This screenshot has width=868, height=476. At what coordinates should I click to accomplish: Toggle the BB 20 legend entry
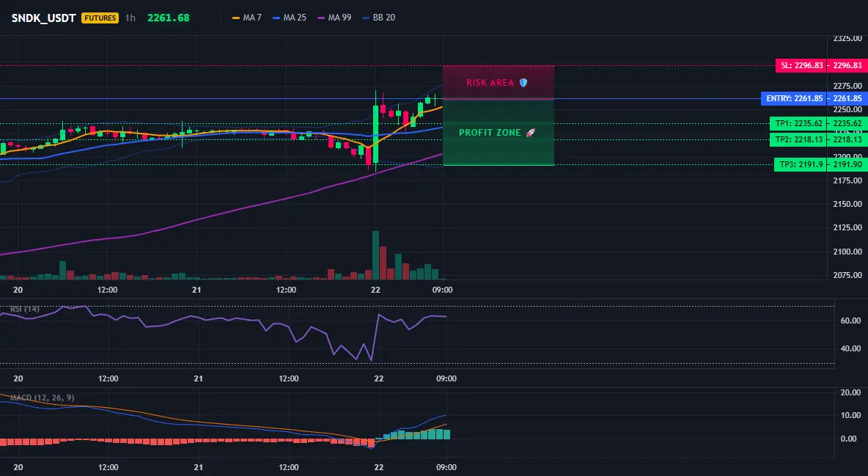(378, 18)
